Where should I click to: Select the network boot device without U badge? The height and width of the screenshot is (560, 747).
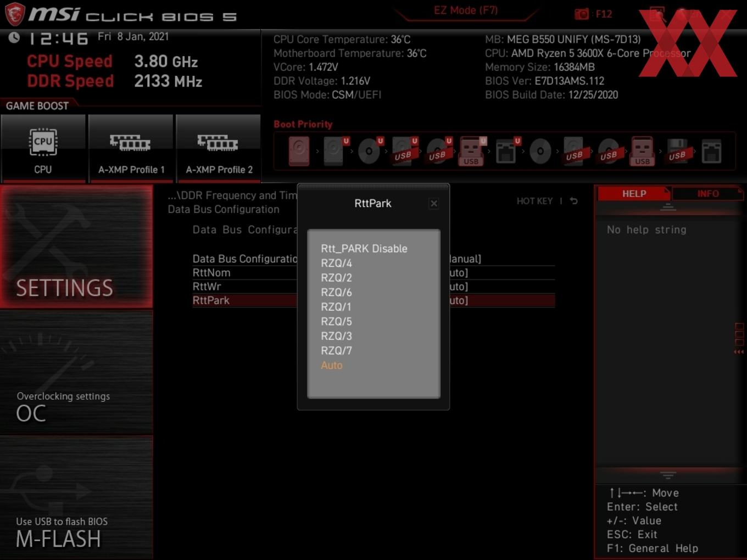point(711,151)
